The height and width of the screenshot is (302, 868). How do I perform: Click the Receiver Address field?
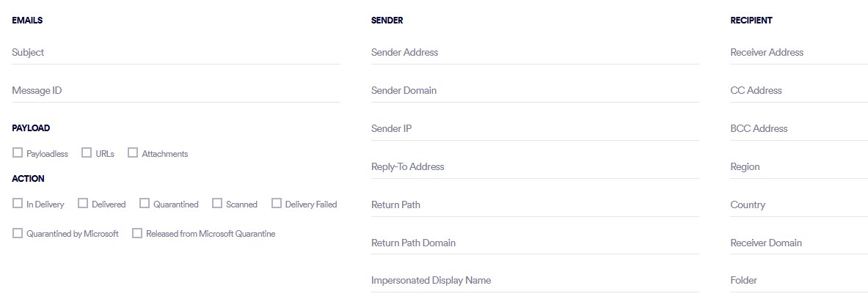click(798, 53)
